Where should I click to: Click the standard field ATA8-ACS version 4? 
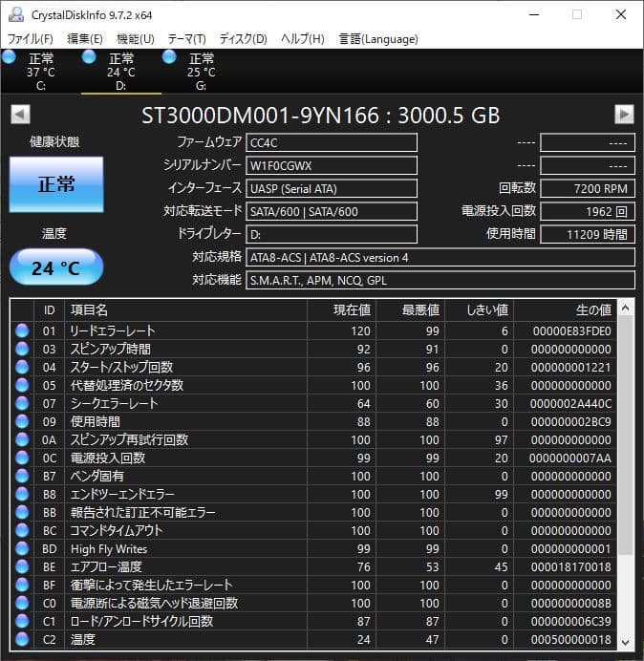tap(440, 257)
